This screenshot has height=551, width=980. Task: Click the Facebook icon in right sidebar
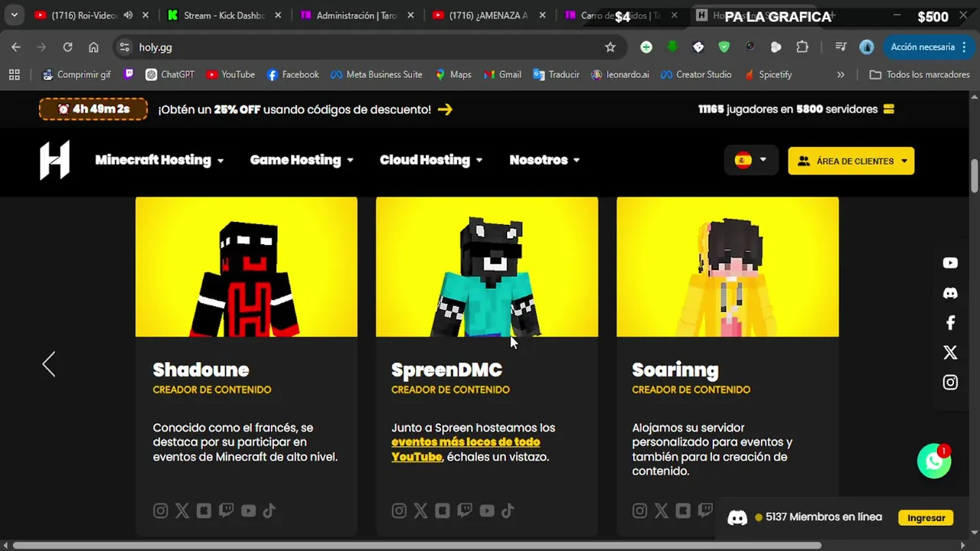pyautogui.click(x=950, y=323)
